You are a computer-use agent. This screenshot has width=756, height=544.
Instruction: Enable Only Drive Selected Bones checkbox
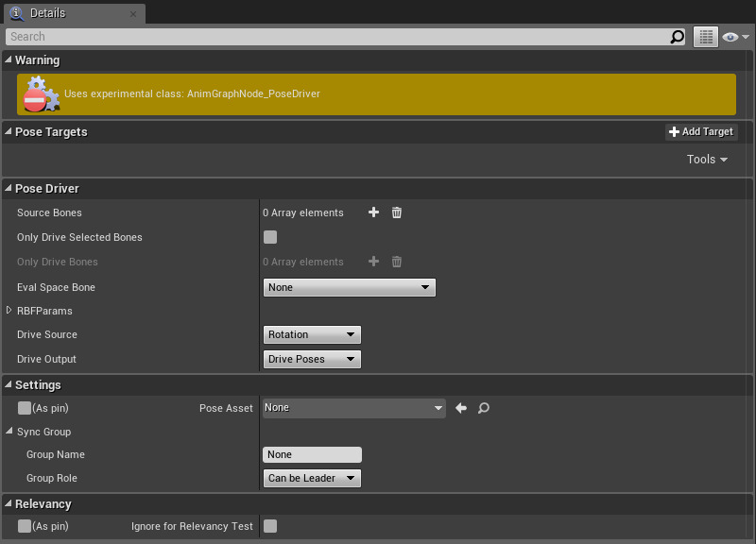coord(270,237)
